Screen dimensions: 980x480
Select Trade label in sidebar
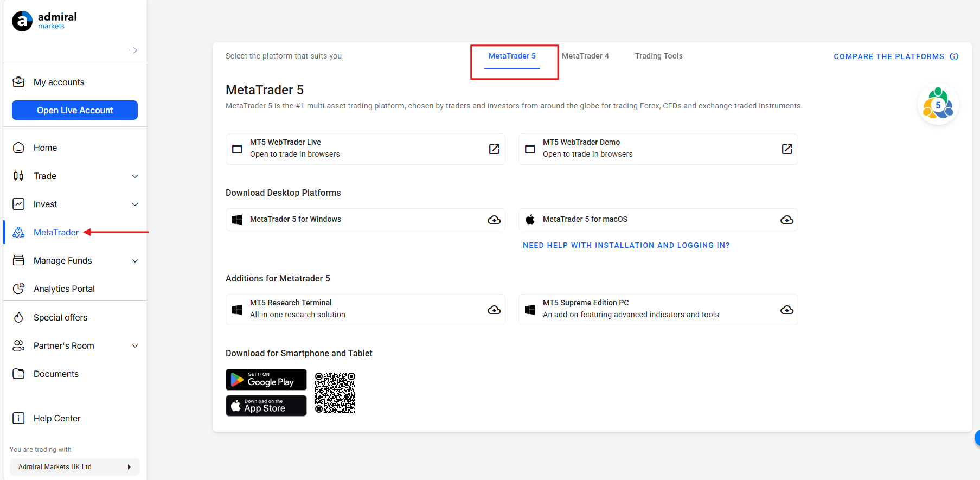45,176
